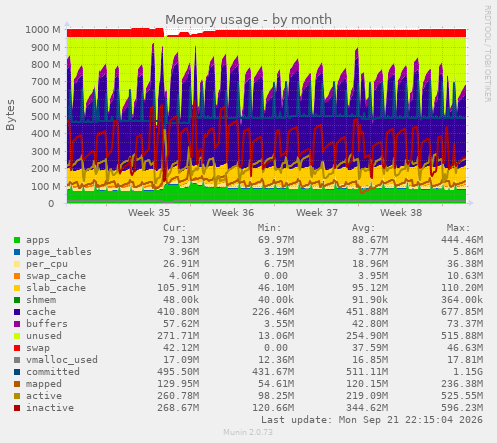Click the yellow slab_cache legend swatch
Image resolution: width=497 pixels, height=443 pixels.
[x=17, y=288]
